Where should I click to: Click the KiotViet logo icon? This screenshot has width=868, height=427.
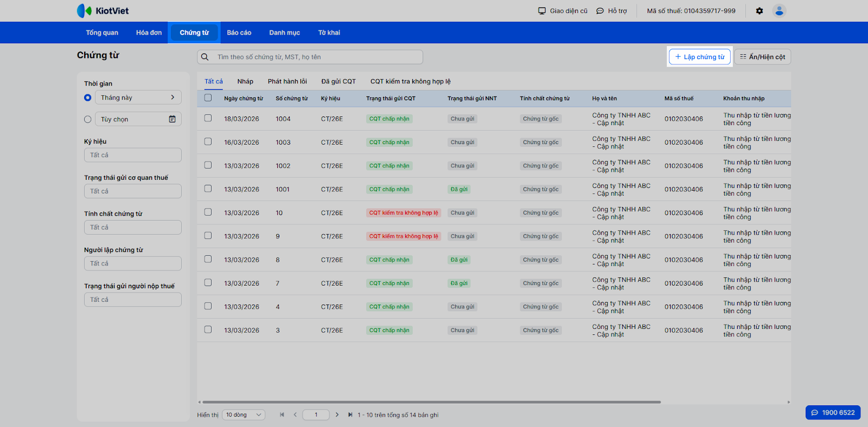point(84,11)
